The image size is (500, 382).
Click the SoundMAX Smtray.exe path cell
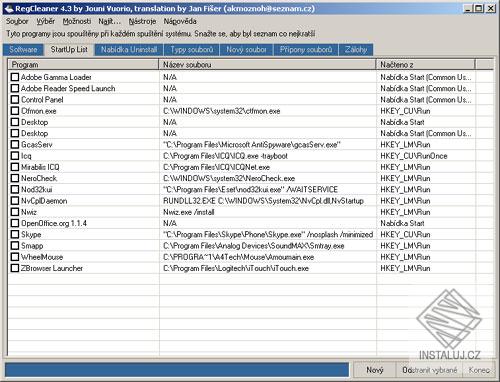click(x=254, y=246)
